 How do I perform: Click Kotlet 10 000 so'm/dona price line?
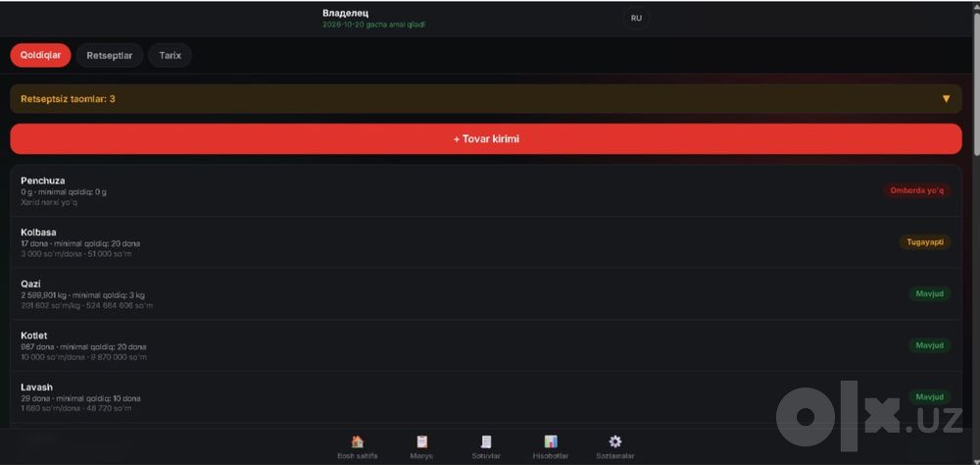coord(83,357)
